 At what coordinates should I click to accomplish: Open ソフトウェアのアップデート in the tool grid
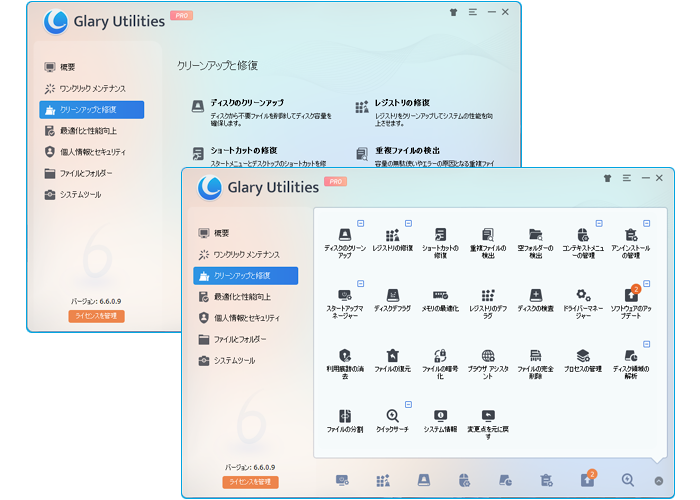click(x=631, y=303)
